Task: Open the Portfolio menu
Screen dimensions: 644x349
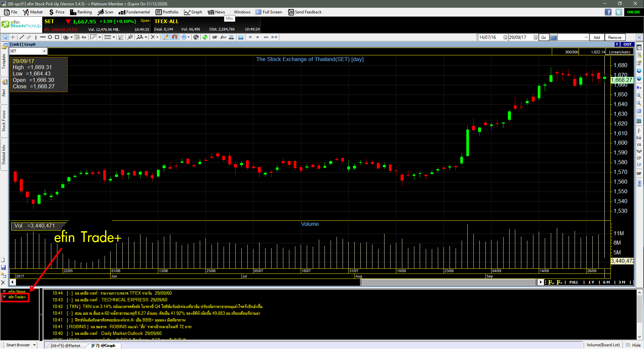Action: (167, 12)
